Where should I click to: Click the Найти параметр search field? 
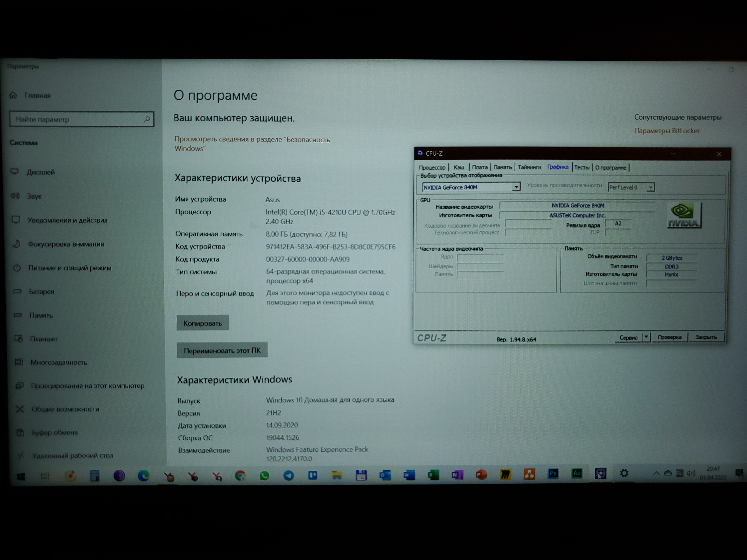pos(82,119)
